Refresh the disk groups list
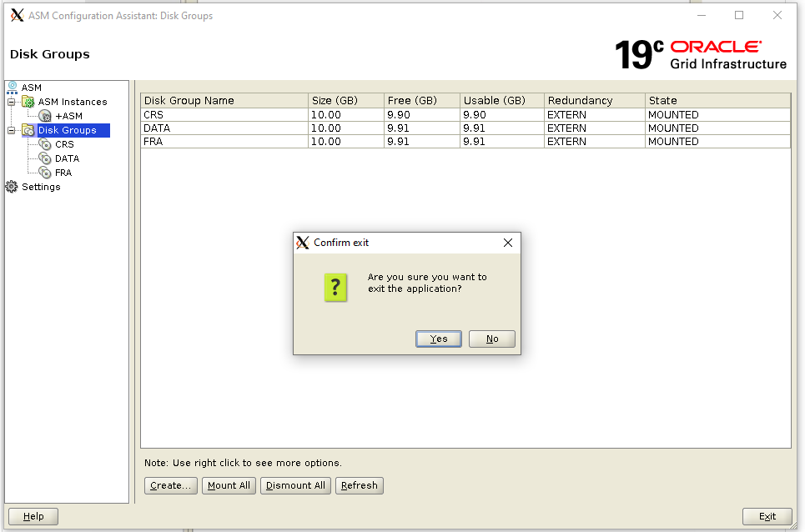 point(360,485)
